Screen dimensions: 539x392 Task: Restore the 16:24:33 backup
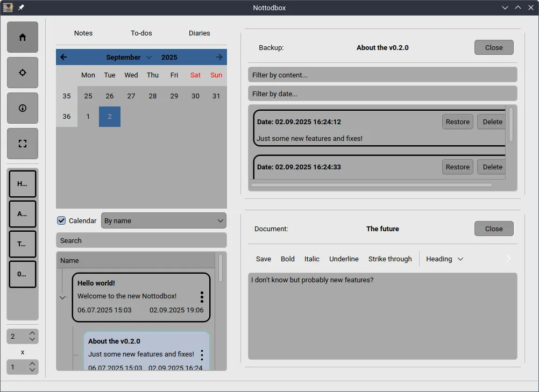coord(458,167)
